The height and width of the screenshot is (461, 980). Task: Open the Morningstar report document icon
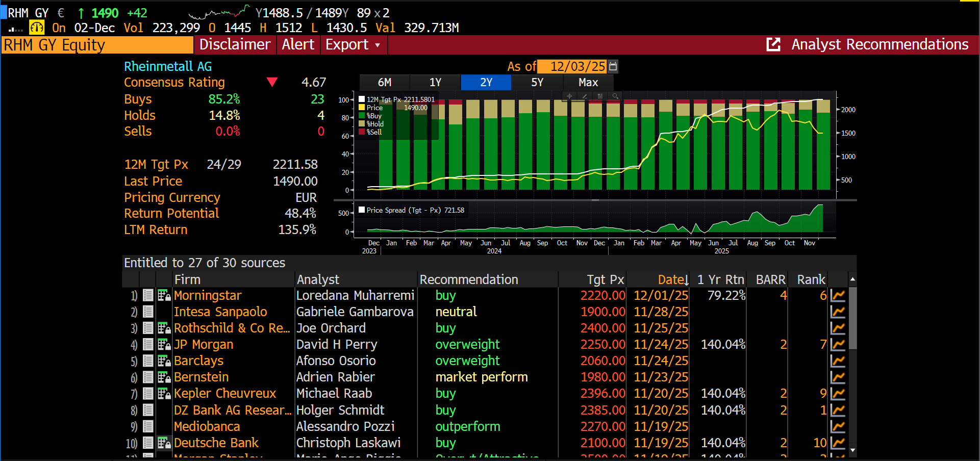[148, 295]
